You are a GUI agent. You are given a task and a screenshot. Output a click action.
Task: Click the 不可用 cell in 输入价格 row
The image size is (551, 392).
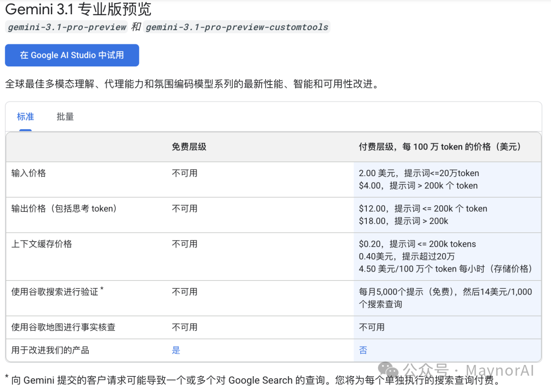pos(185,173)
